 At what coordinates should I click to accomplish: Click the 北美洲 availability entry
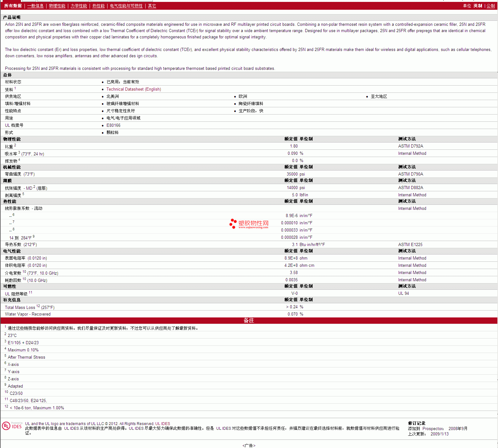(x=113, y=96)
